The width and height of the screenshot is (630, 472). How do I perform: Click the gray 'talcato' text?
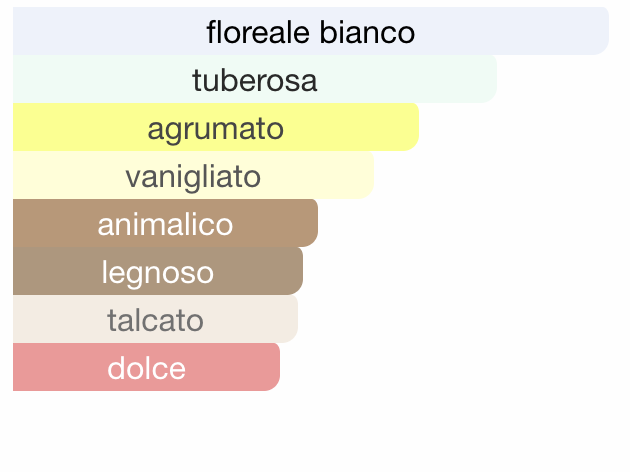pos(155,320)
